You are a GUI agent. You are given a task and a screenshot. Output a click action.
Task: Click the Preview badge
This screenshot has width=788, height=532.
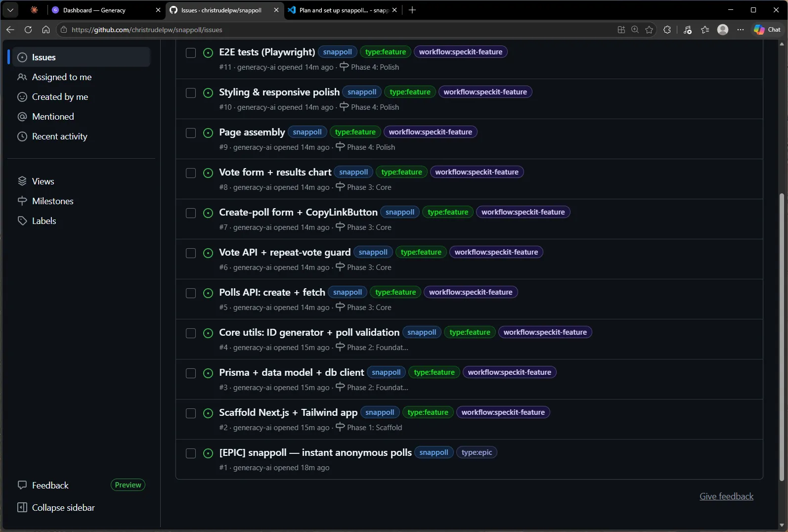128,485
